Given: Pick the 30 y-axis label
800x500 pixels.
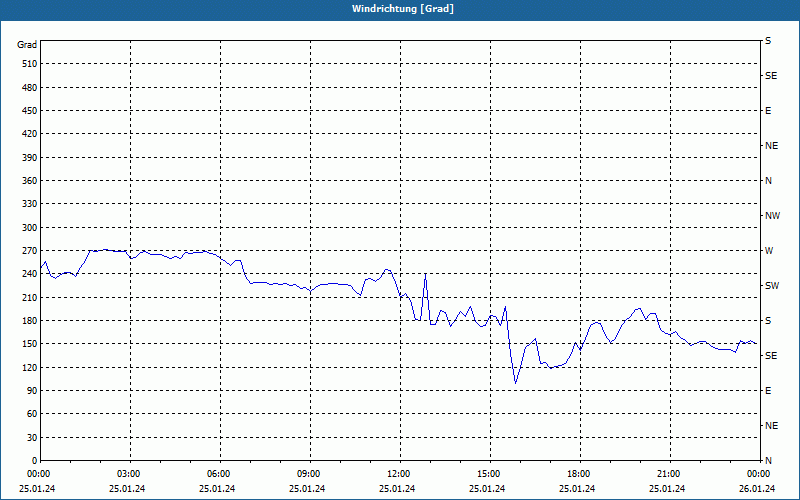Looking at the screenshot, I should (32, 437).
